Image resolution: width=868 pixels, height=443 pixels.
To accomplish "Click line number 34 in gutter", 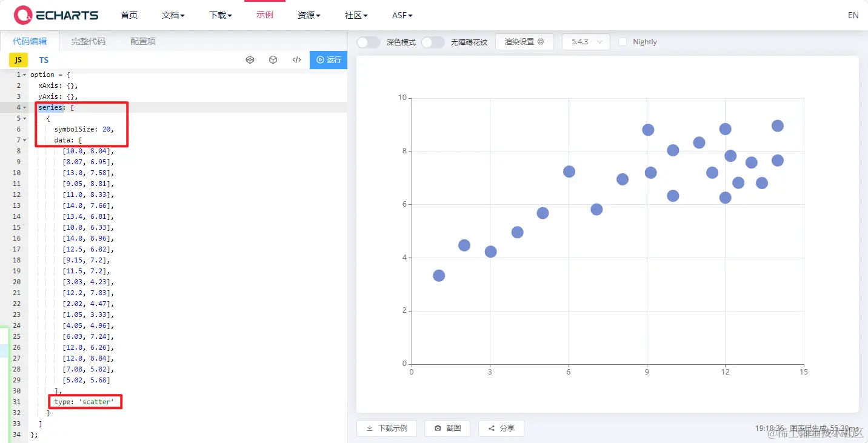I will [x=16, y=435].
